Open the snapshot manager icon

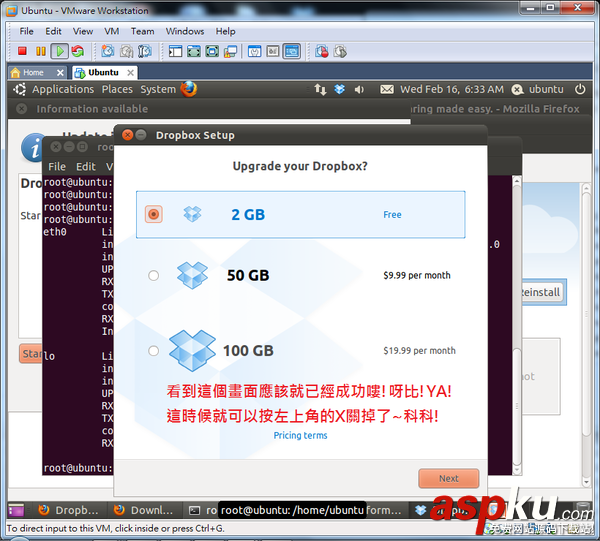point(145,51)
